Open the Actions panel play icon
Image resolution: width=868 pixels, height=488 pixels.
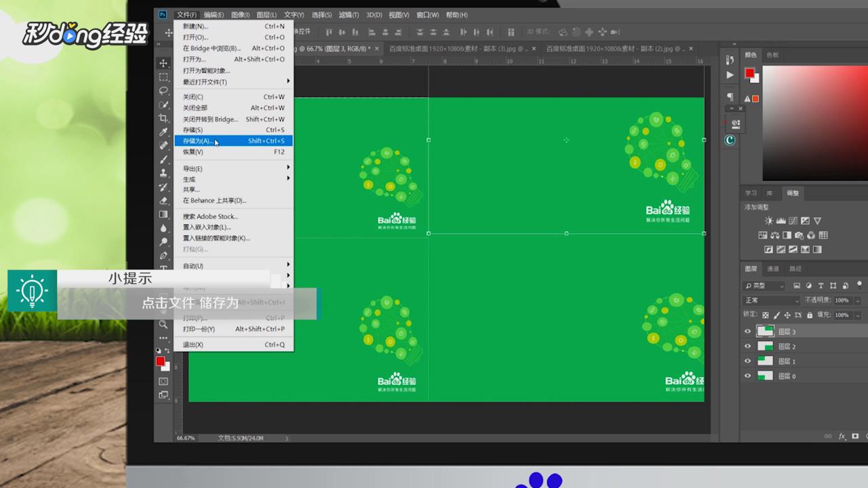(x=730, y=75)
